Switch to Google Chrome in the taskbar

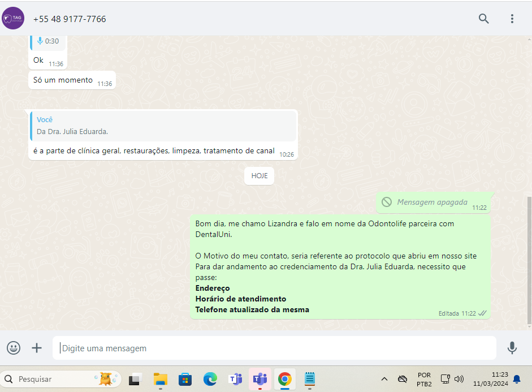point(285,379)
